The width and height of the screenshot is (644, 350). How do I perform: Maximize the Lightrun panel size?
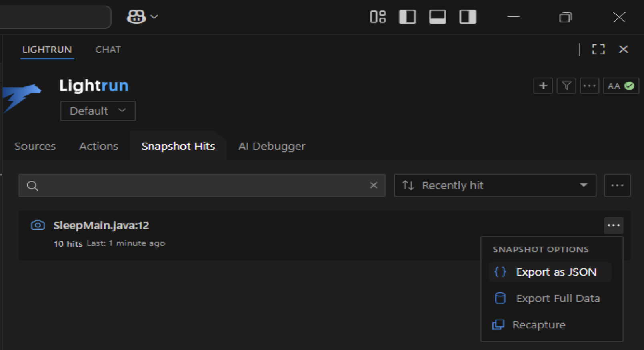tap(598, 49)
